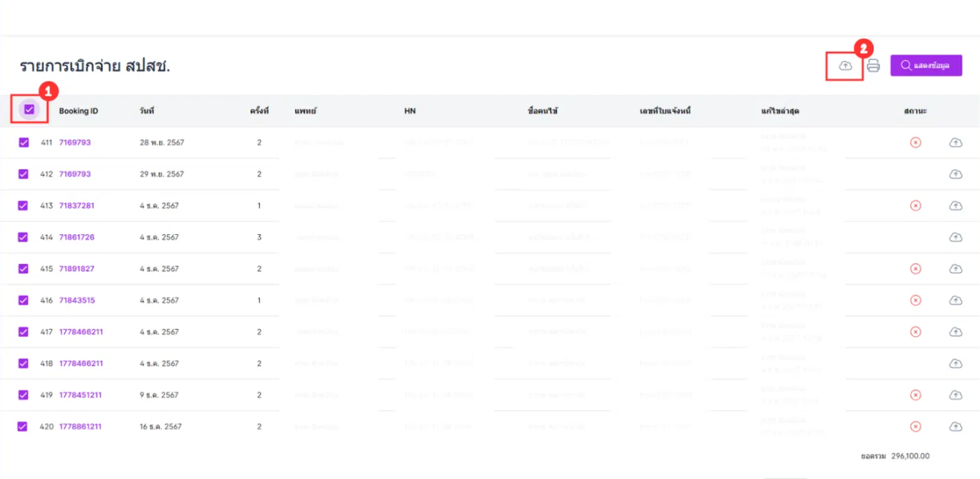The height and width of the screenshot is (479, 980).
Task: Click the purple search data button
Action: pos(925,66)
